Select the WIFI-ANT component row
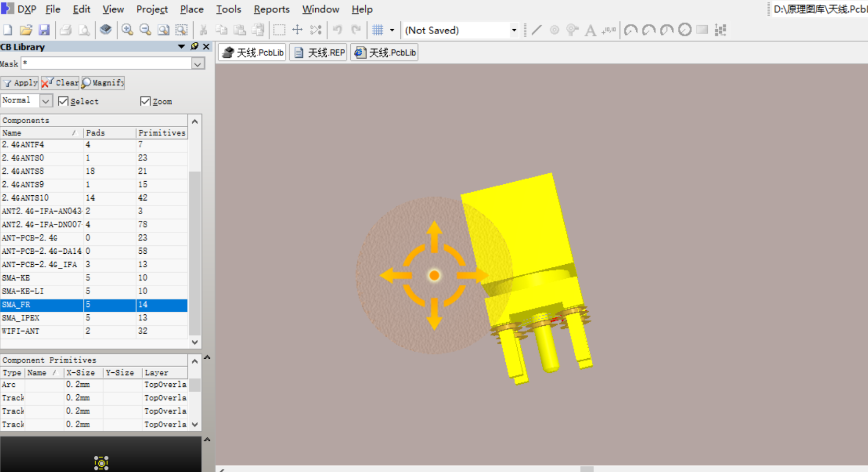 [94, 331]
